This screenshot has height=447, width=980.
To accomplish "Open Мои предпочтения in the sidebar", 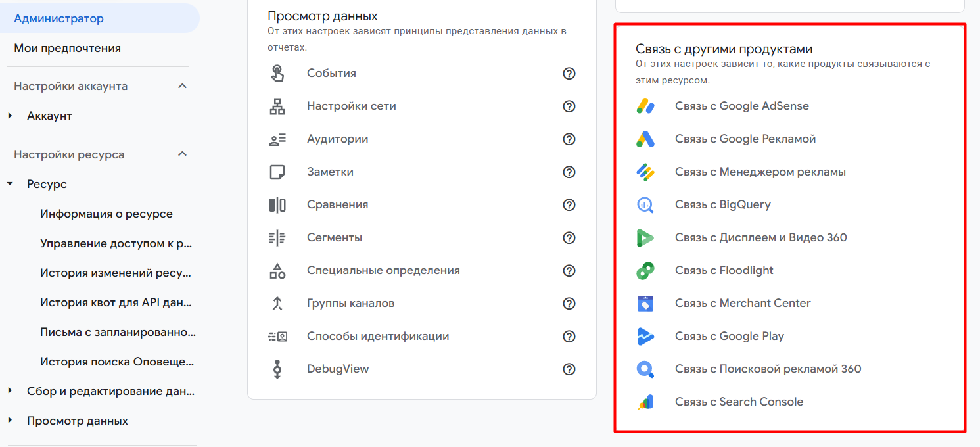I will (x=67, y=48).
